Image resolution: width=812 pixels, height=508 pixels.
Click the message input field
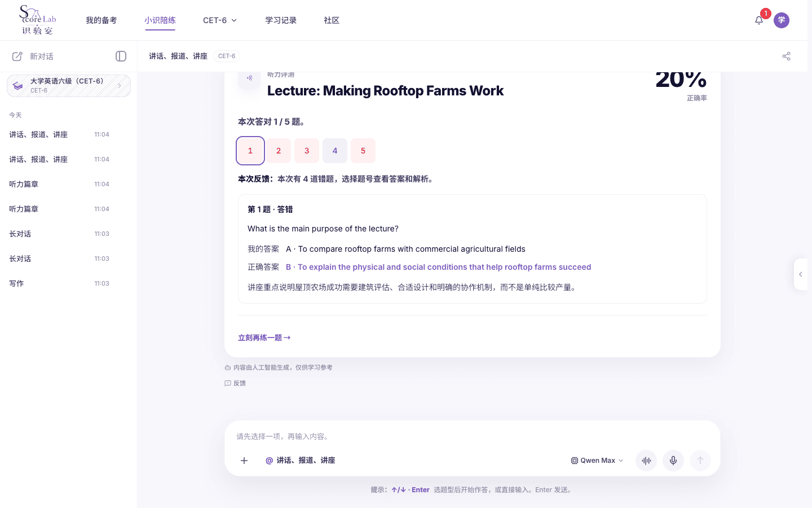click(473, 436)
